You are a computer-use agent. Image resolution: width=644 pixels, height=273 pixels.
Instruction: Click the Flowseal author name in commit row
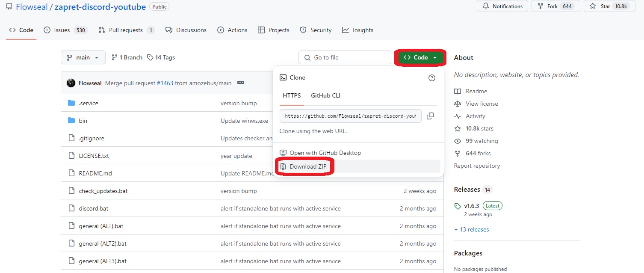90,83
